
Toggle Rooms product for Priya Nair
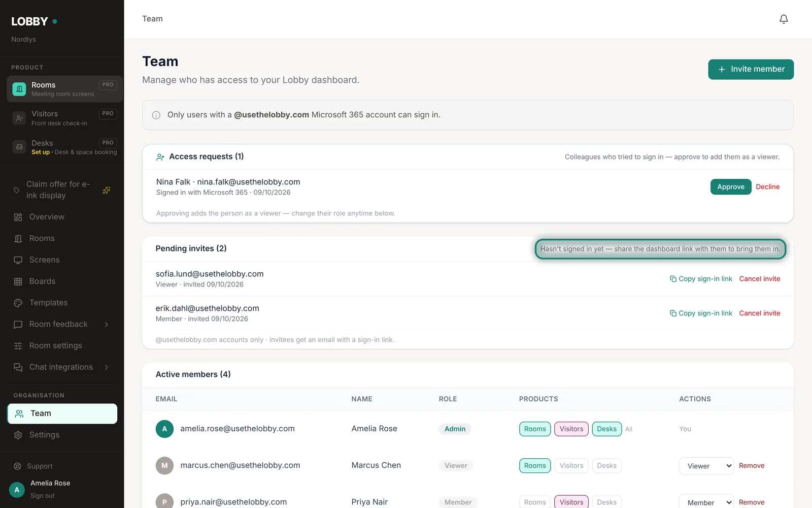pyautogui.click(x=535, y=502)
